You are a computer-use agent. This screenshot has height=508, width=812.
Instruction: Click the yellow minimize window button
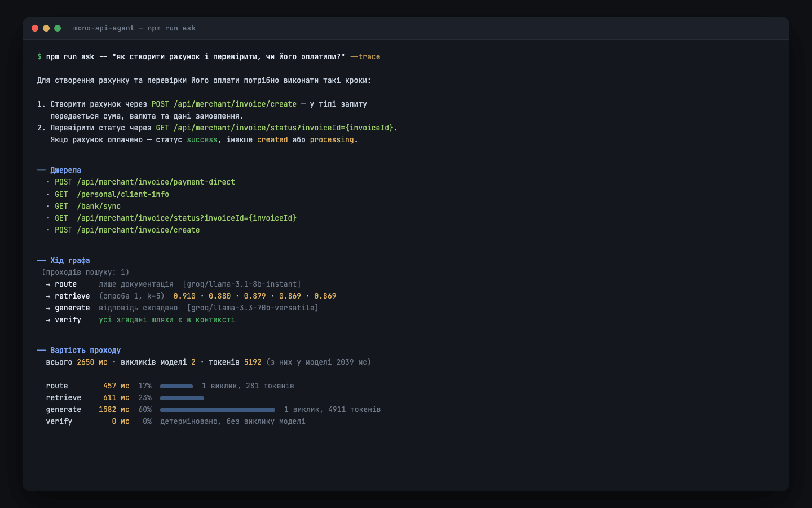(46, 28)
